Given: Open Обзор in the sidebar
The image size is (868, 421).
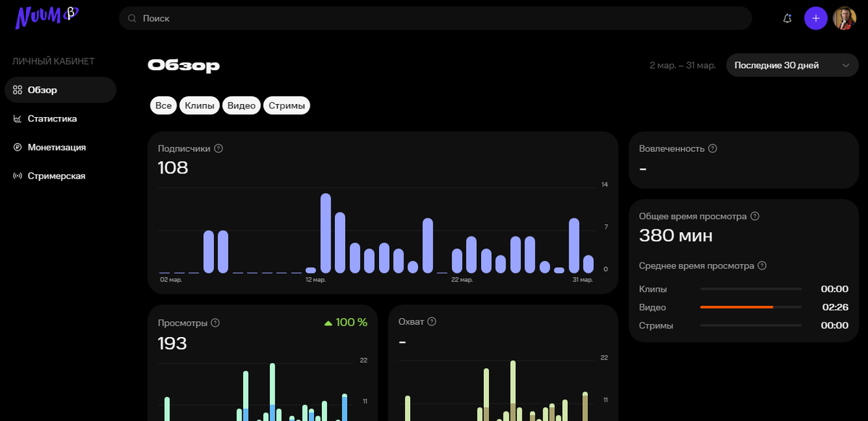Looking at the screenshot, I should coord(60,90).
